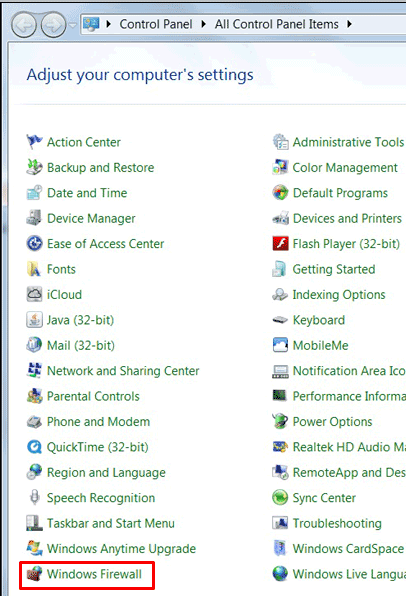Open the Phone and Modem icon
The width and height of the screenshot is (406, 596).
point(34,422)
